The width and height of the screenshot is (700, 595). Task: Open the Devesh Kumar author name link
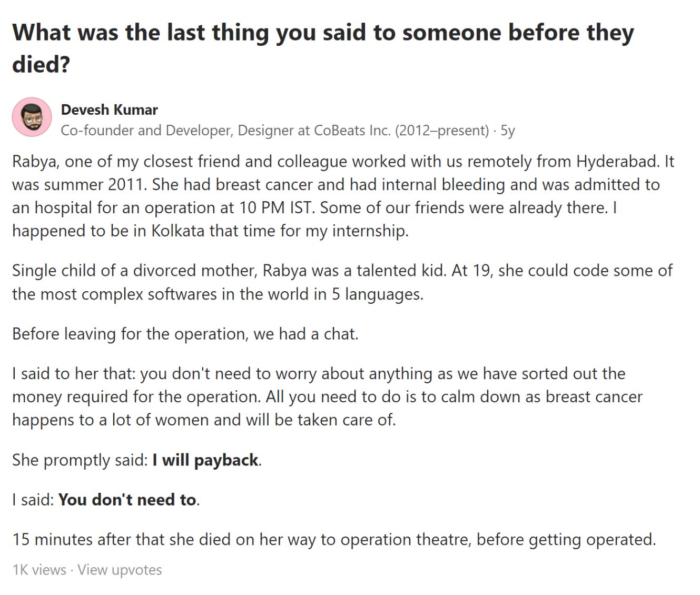109,110
